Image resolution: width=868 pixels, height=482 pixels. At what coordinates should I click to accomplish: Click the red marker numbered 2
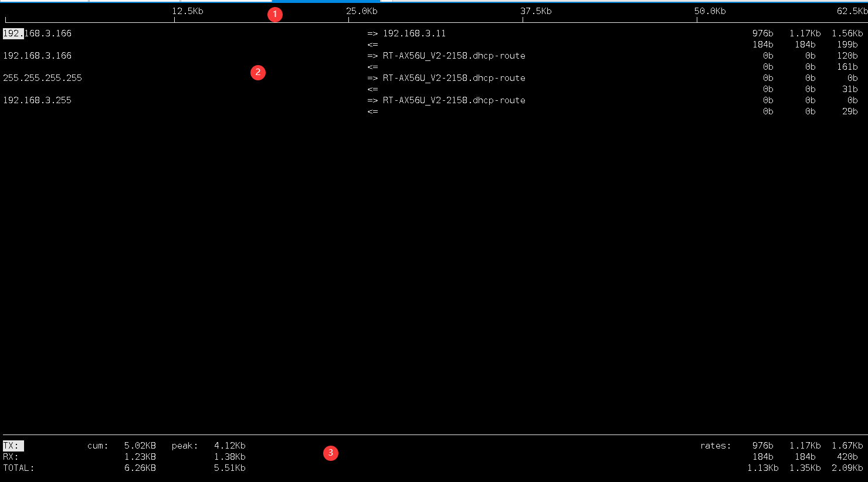258,72
